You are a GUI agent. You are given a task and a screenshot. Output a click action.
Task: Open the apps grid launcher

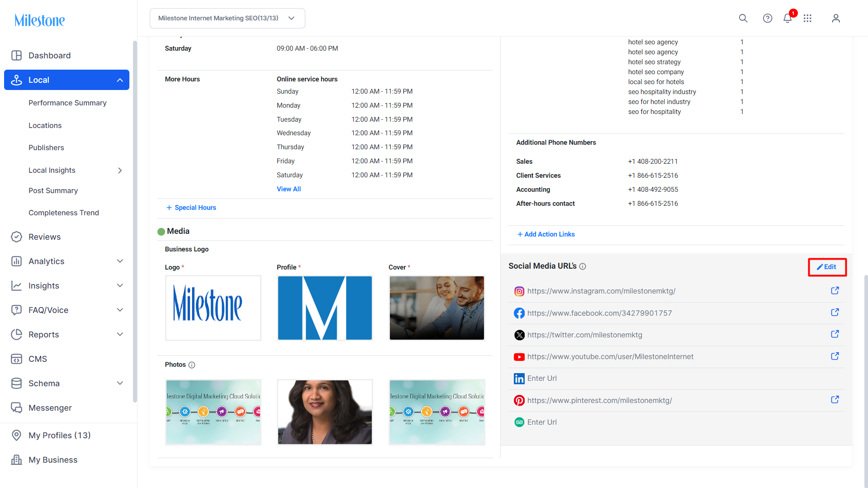click(x=807, y=18)
